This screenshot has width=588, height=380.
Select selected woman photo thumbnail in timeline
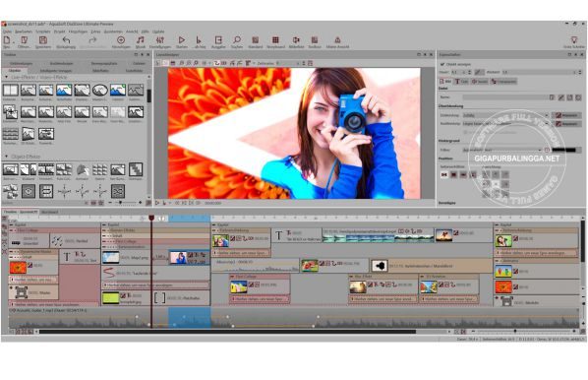178,258
